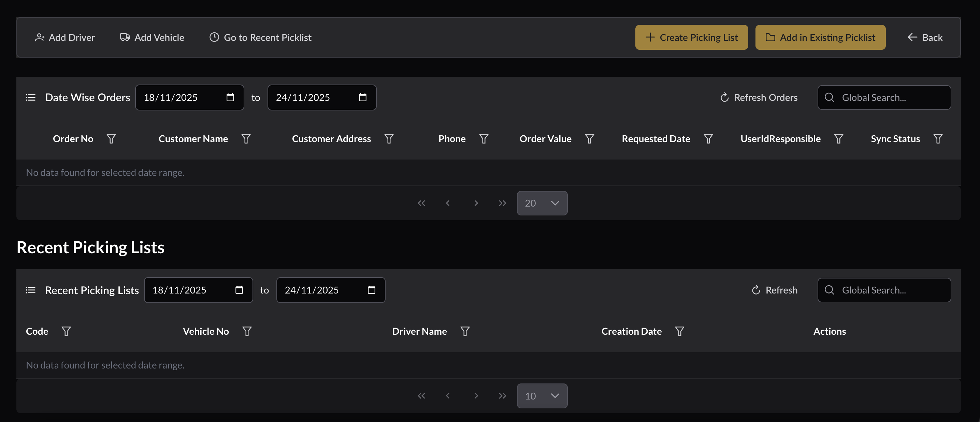Open the page size dropdown showing 10
Image resolution: width=980 pixels, height=422 pixels.
click(x=542, y=396)
